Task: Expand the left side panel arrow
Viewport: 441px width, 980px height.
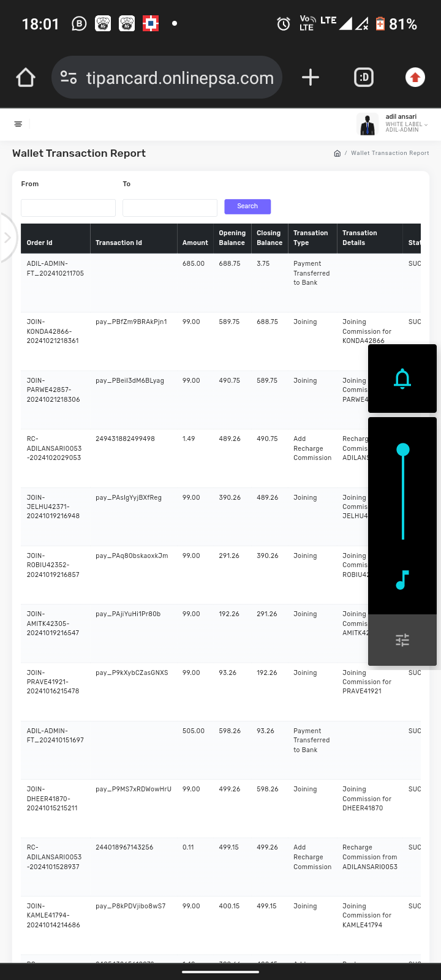Action: (7, 238)
